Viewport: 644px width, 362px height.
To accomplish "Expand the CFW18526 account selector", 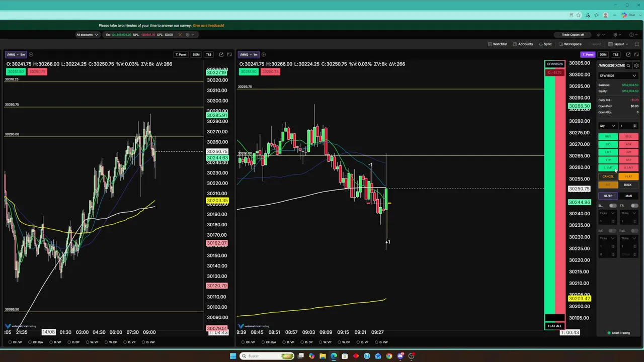I will [618, 76].
